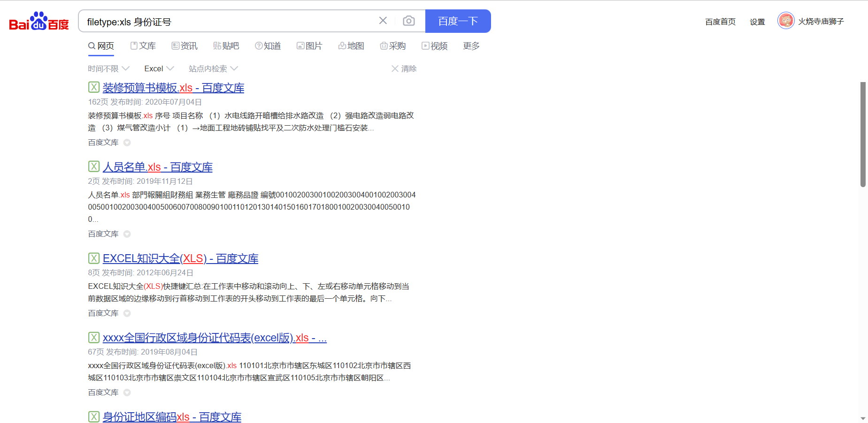
Task: Click the 110101北京市市辖区东城区 snippet
Action: click(x=249, y=372)
